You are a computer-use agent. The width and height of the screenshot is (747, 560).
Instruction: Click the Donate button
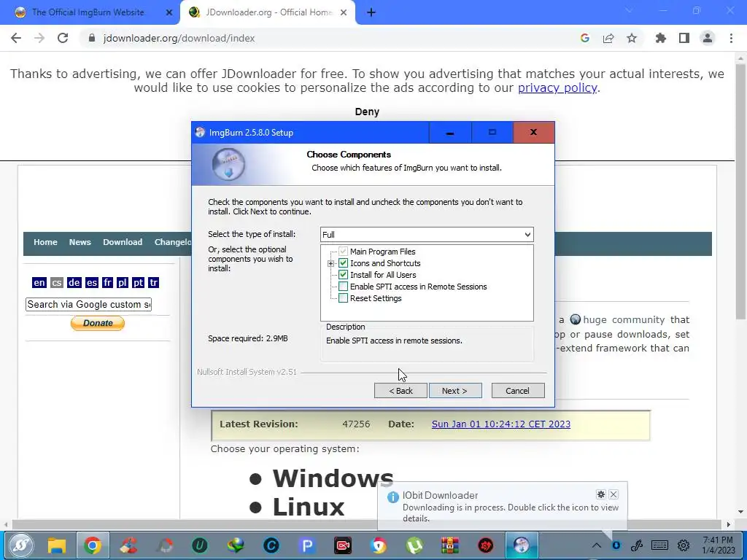pos(98,323)
